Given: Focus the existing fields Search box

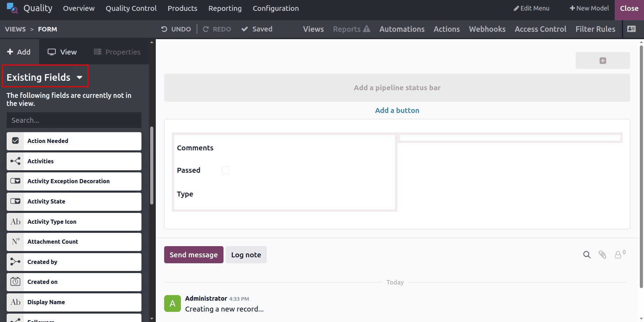Looking at the screenshot, I should [x=74, y=120].
